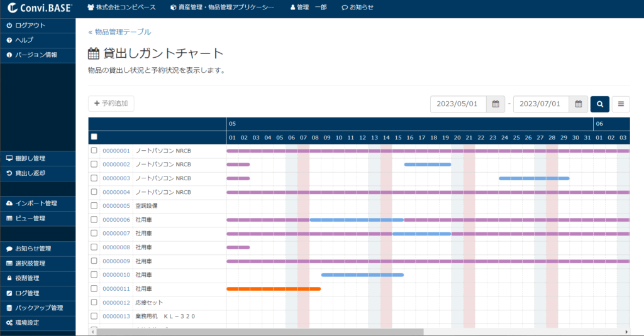The height and width of the screenshot is (336, 644).
Task: Select 貸出し返却 from sidebar
Action: click(30, 173)
